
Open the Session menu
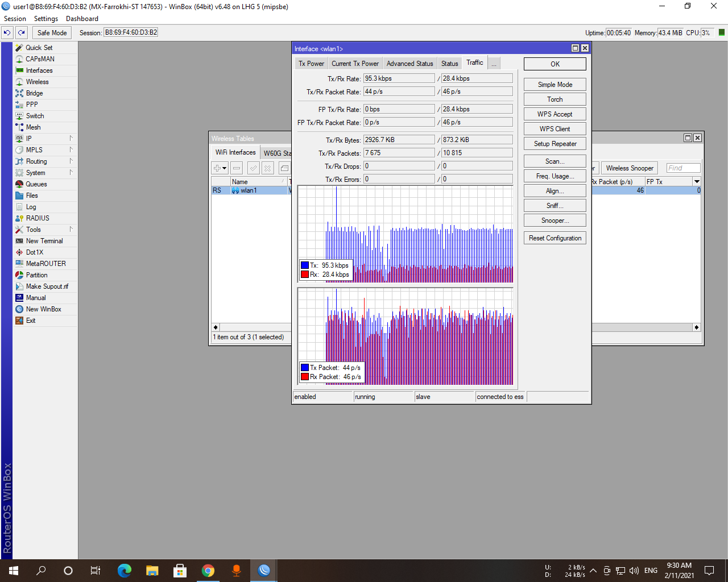pos(15,18)
